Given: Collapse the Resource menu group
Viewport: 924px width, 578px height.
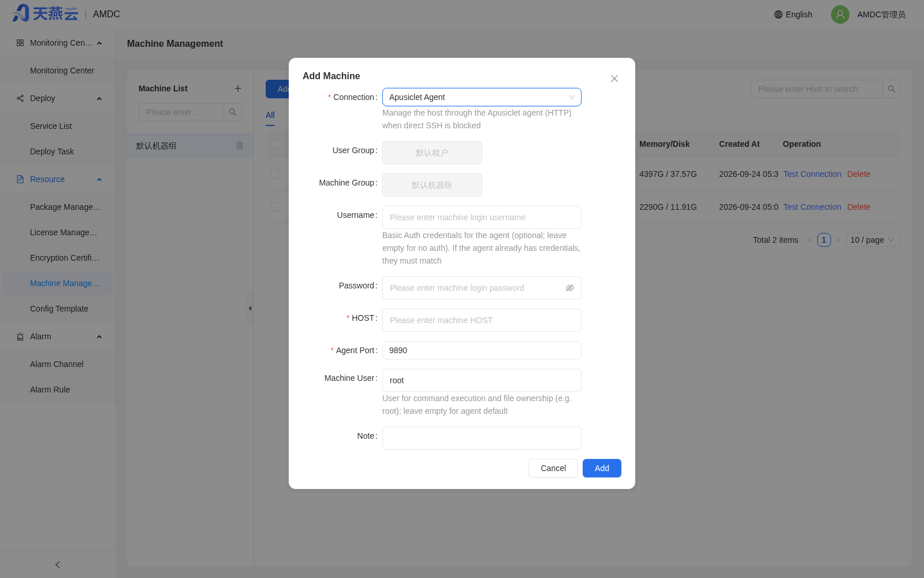Looking at the screenshot, I should click(99, 179).
